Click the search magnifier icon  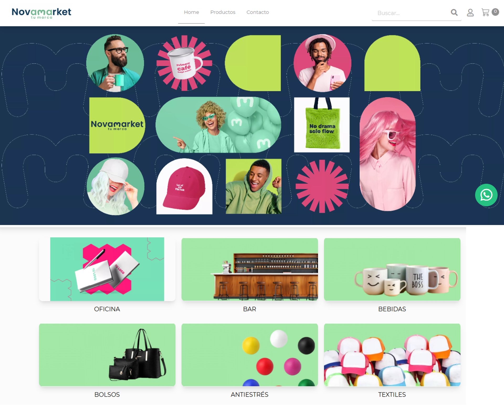[x=454, y=12]
